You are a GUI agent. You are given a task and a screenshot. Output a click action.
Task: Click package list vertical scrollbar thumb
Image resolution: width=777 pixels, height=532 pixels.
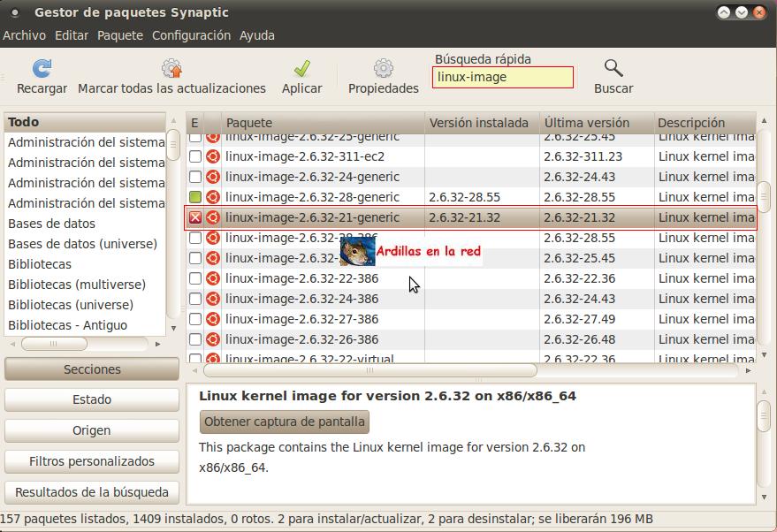[x=764, y=197]
